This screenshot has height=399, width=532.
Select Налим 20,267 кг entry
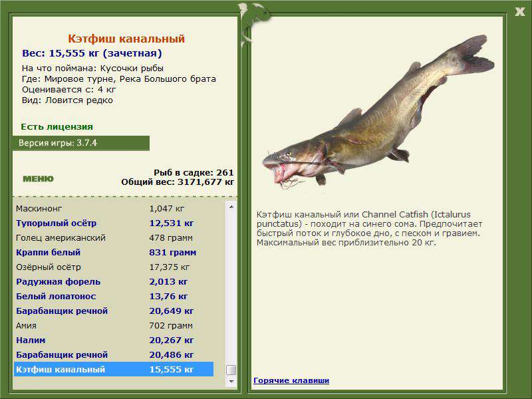click(x=114, y=340)
